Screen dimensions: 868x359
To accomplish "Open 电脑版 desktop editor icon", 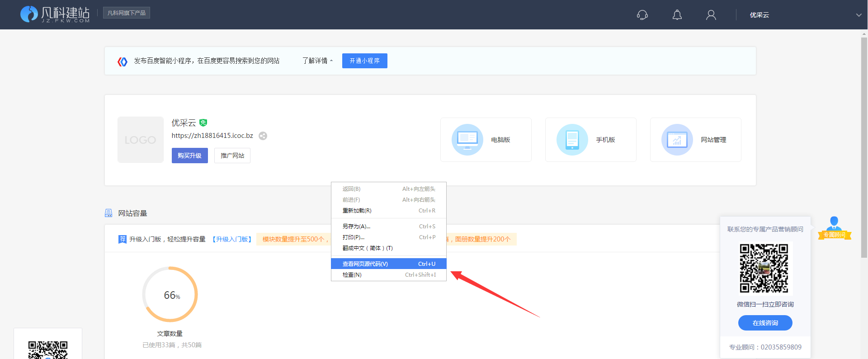I will 467,140.
